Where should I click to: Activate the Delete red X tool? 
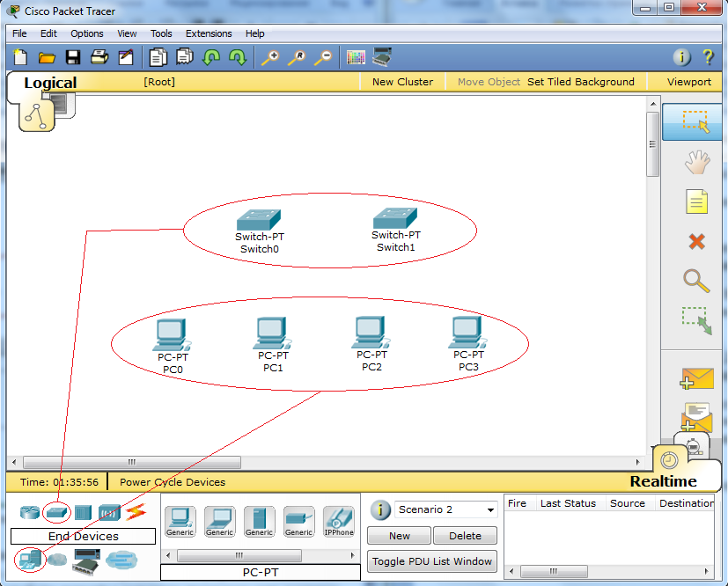(696, 241)
